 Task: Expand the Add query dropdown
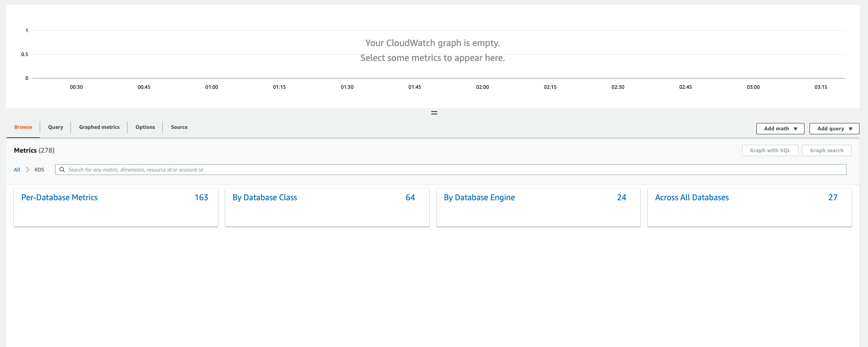[834, 128]
